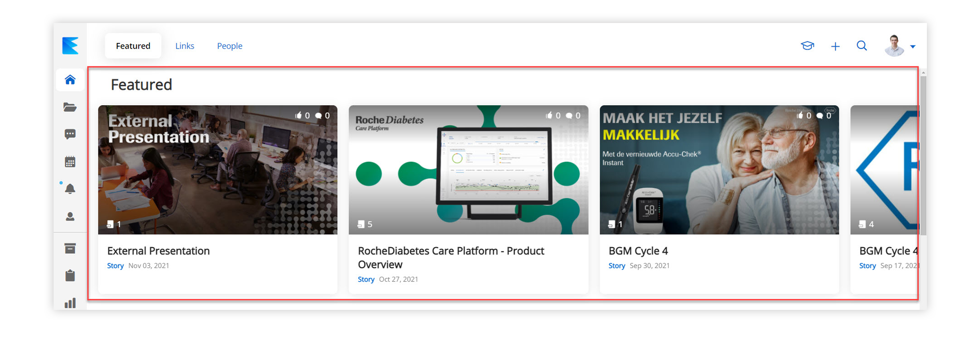The image size is (980, 339).
Task: Open the archive box icon in sidebar
Action: 70,249
